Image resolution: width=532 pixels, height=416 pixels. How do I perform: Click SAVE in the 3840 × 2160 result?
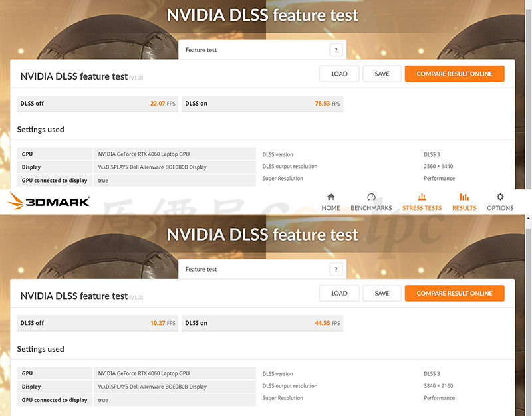pos(382,294)
